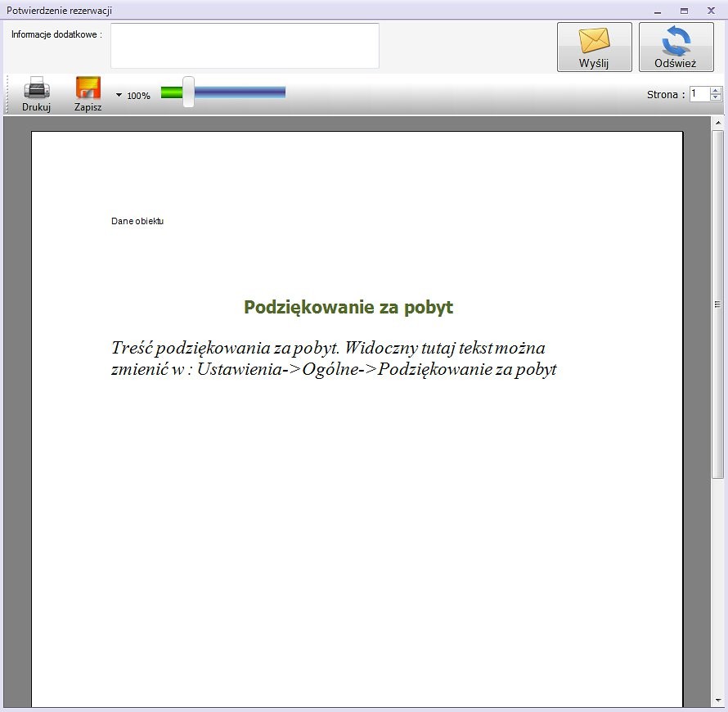Save the document with Zapisz
The image size is (728, 712).
pos(88,94)
